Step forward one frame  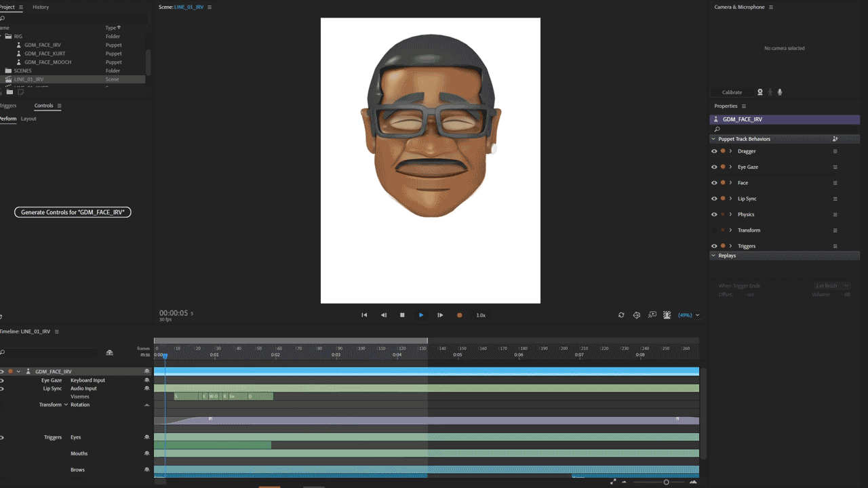[x=440, y=315]
